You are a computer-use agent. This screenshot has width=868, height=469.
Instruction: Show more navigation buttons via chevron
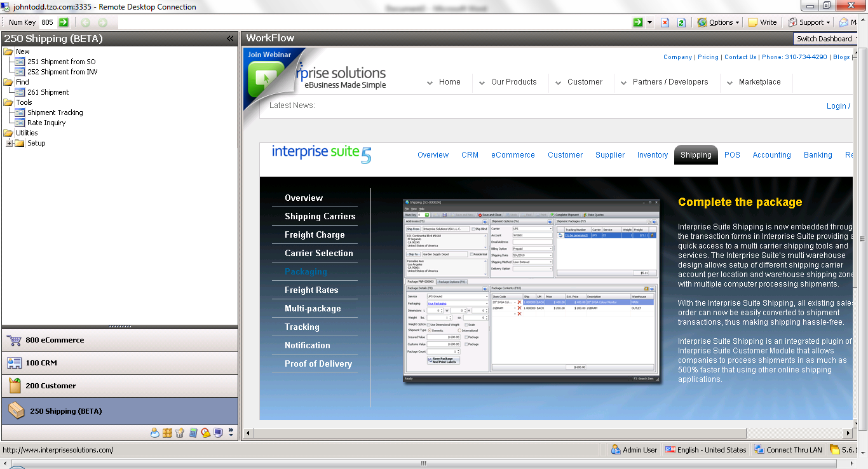tap(231, 433)
